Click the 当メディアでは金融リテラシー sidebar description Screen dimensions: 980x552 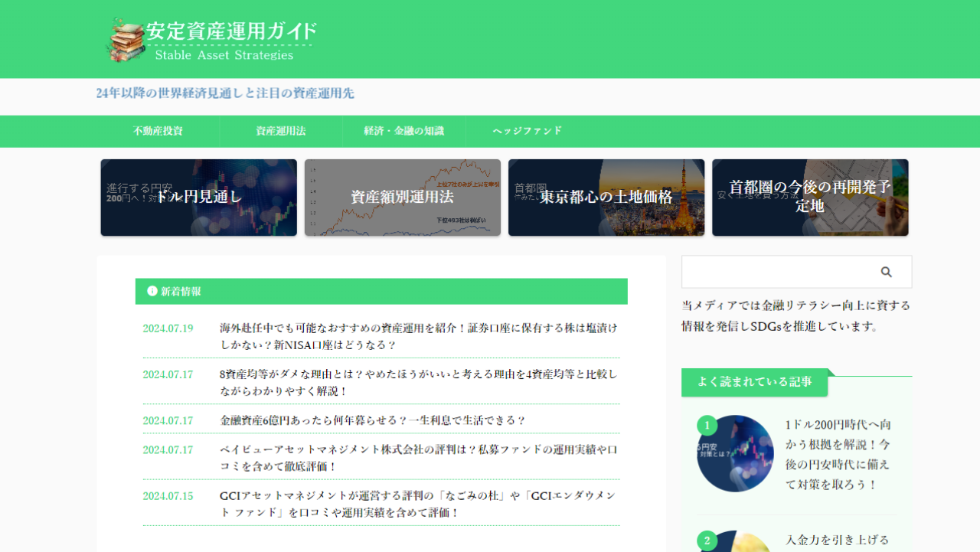(x=796, y=315)
